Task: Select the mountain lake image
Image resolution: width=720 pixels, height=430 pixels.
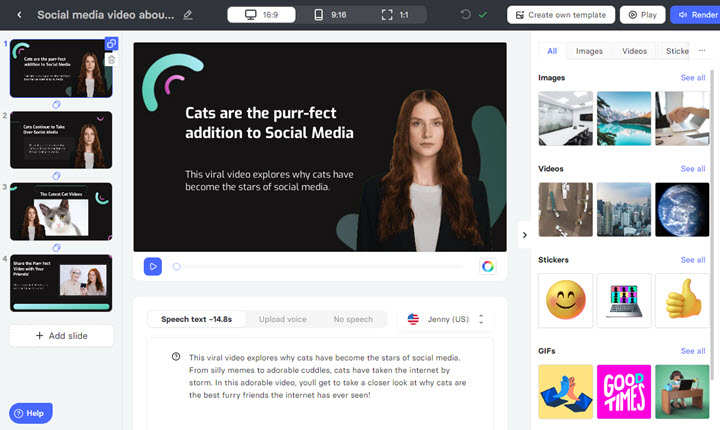Action: click(x=624, y=119)
